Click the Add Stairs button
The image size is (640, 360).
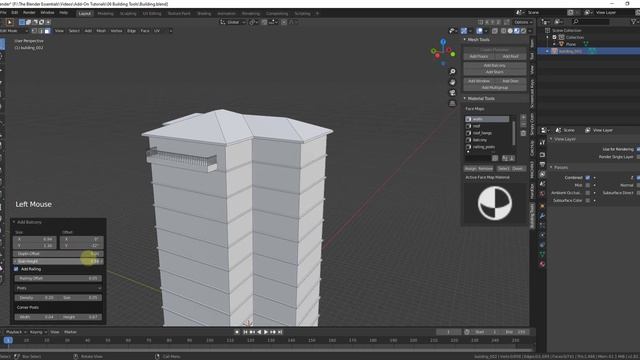[494, 72]
